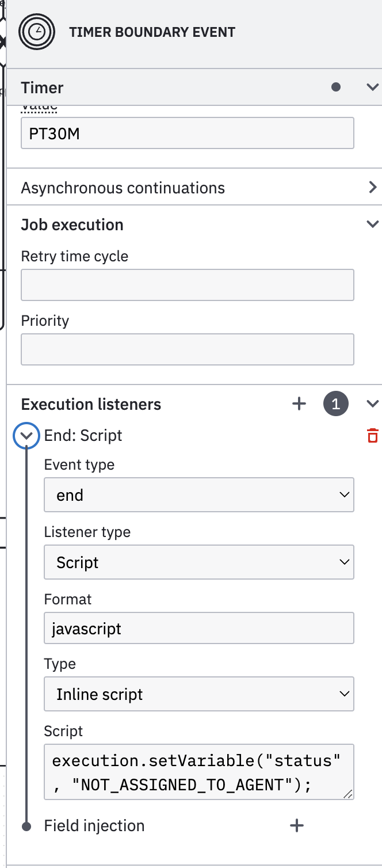Open the Event type dropdown
The width and height of the screenshot is (382, 868).
point(198,495)
